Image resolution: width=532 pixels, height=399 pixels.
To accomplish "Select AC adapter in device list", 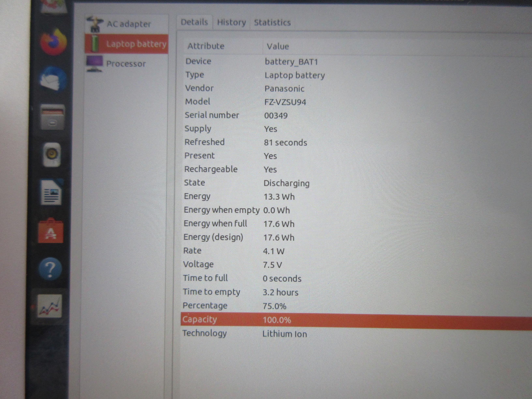I will [126, 24].
